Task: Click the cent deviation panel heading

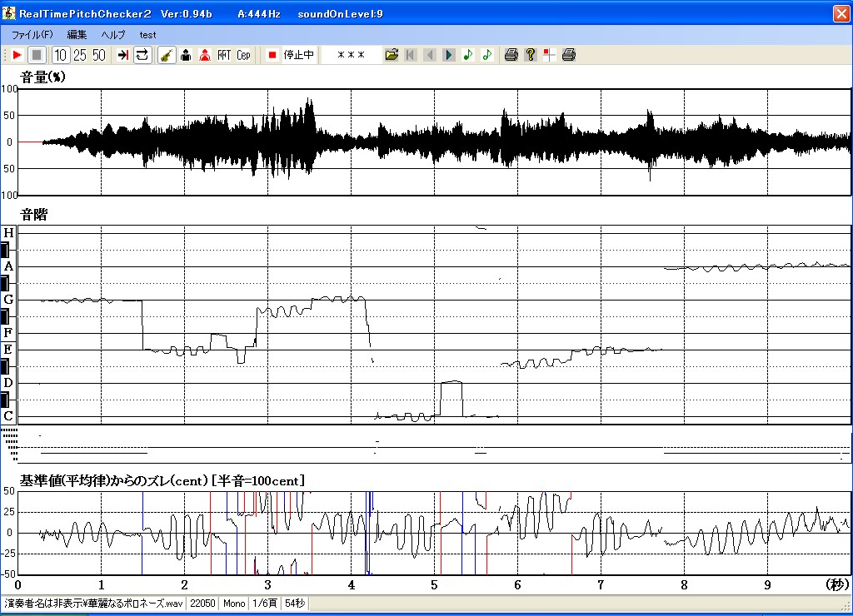Action: (162, 480)
